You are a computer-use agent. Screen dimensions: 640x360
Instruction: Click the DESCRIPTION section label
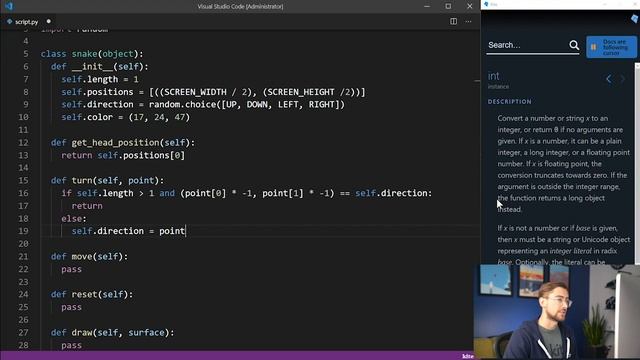pos(509,102)
